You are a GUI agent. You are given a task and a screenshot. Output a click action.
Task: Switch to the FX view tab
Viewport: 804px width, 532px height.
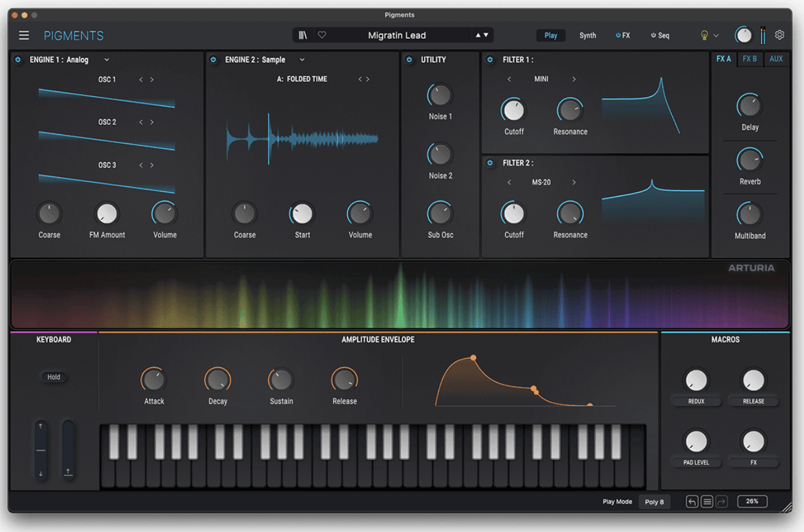pyautogui.click(x=623, y=35)
